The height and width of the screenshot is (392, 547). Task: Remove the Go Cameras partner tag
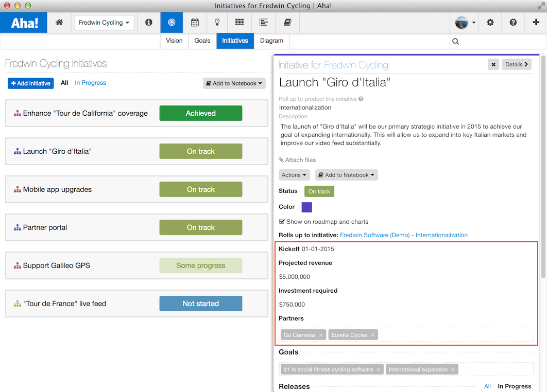pyautogui.click(x=320, y=335)
